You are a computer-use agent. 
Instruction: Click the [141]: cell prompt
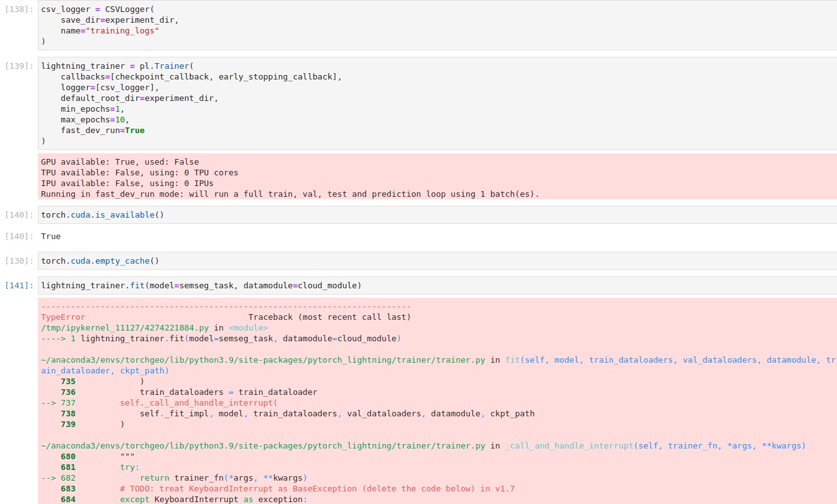coord(20,286)
